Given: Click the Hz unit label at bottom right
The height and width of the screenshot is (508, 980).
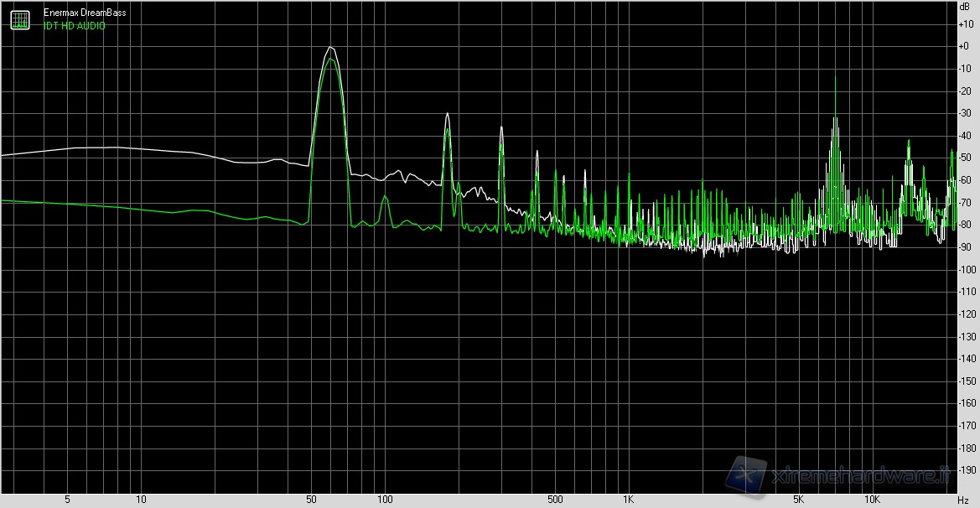Looking at the screenshot, I should [x=964, y=500].
